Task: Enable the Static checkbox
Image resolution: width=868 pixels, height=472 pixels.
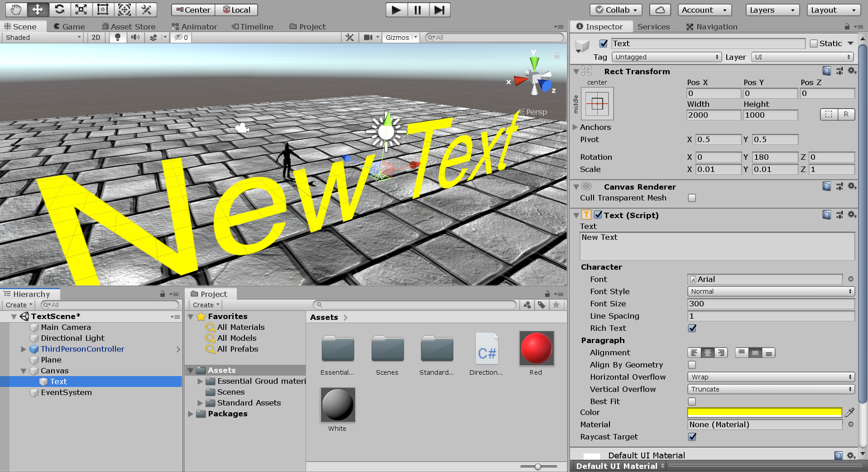Action: (814, 43)
